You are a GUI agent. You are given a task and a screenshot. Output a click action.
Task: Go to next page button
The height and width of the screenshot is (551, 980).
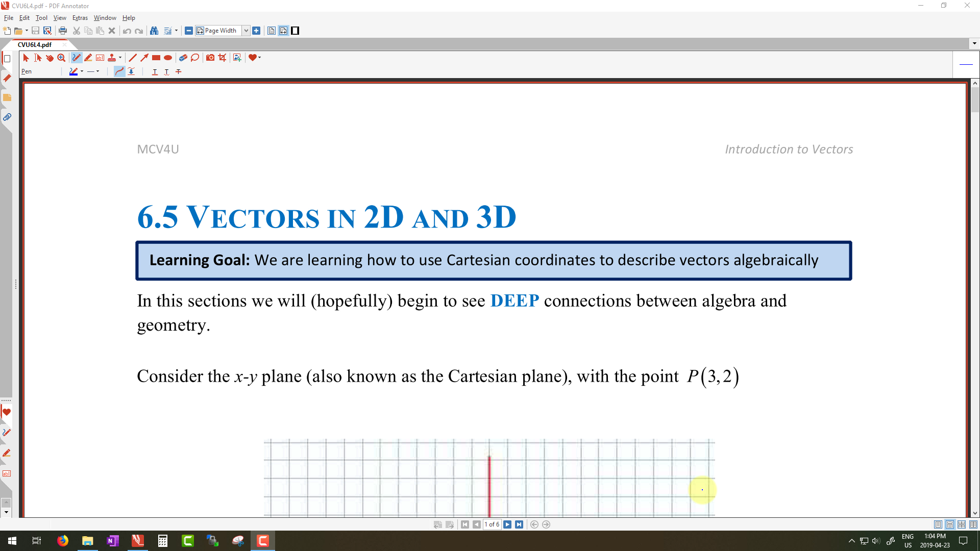click(507, 524)
